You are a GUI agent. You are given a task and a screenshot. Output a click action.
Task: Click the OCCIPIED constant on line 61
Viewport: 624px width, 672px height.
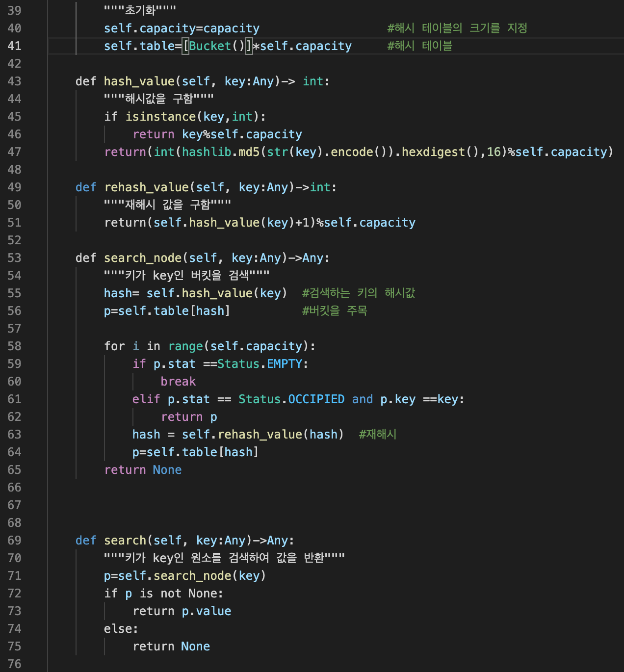(x=316, y=399)
